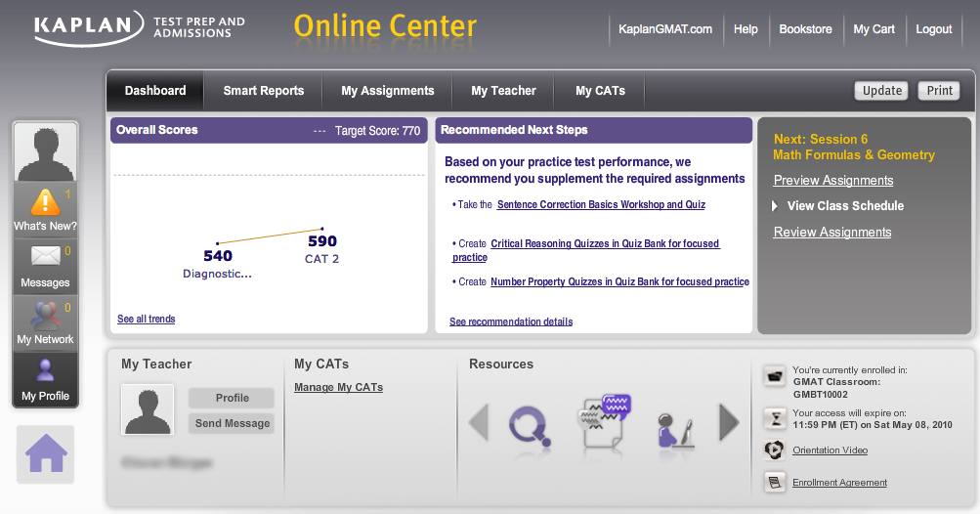Go home using the house icon

pyautogui.click(x=46, y=454)
